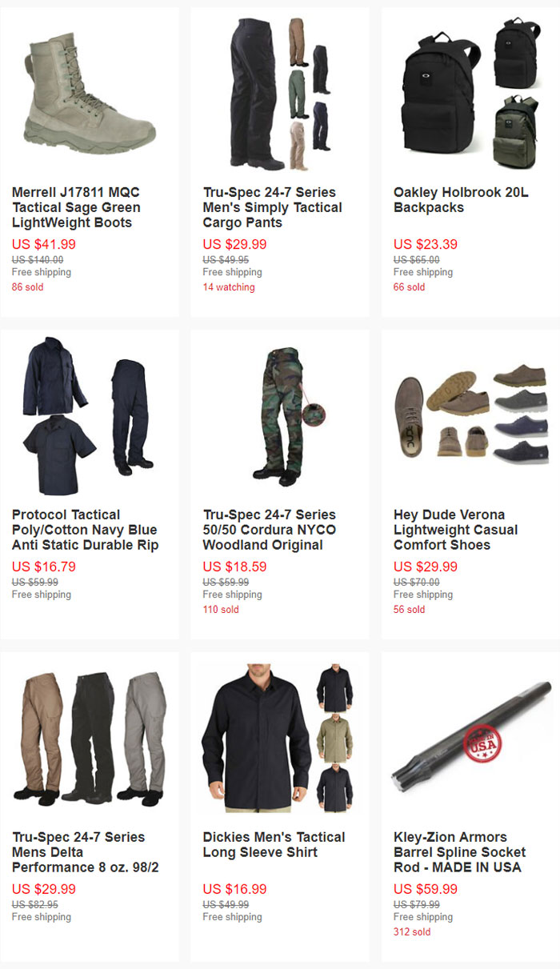The height and width of the screenshot is (969, 560).
Task: Open Protocol Tactical Poly/Cotton Navy Blue listing
Action: point(85,530)
